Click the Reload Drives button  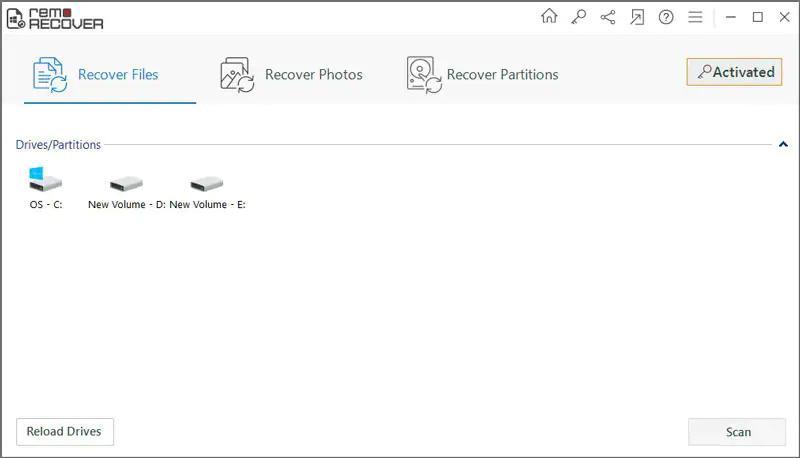65,431
